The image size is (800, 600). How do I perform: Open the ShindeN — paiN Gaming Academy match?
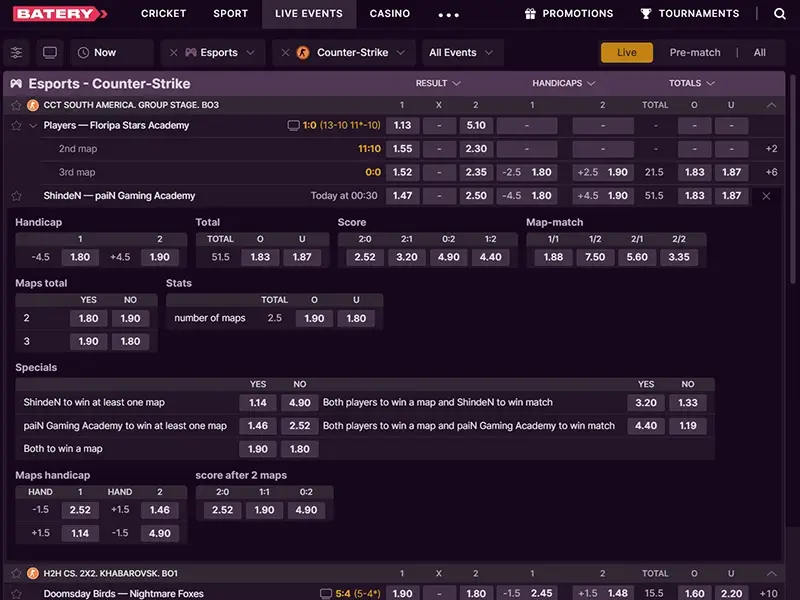tap(119, 195)
